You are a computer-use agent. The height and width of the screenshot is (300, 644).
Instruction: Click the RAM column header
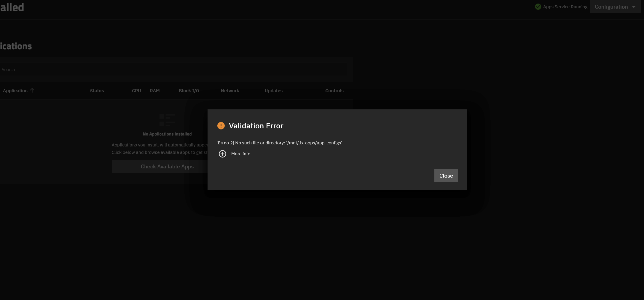(155, 91)
